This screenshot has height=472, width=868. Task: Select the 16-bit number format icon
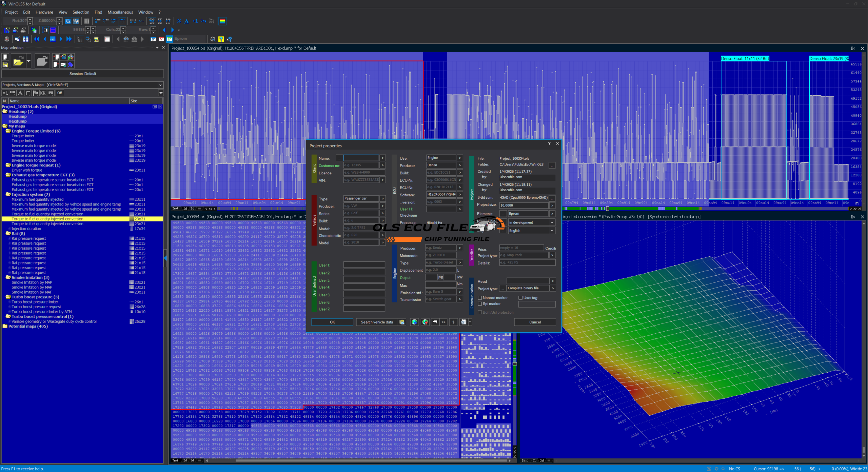tap(106, 21)
